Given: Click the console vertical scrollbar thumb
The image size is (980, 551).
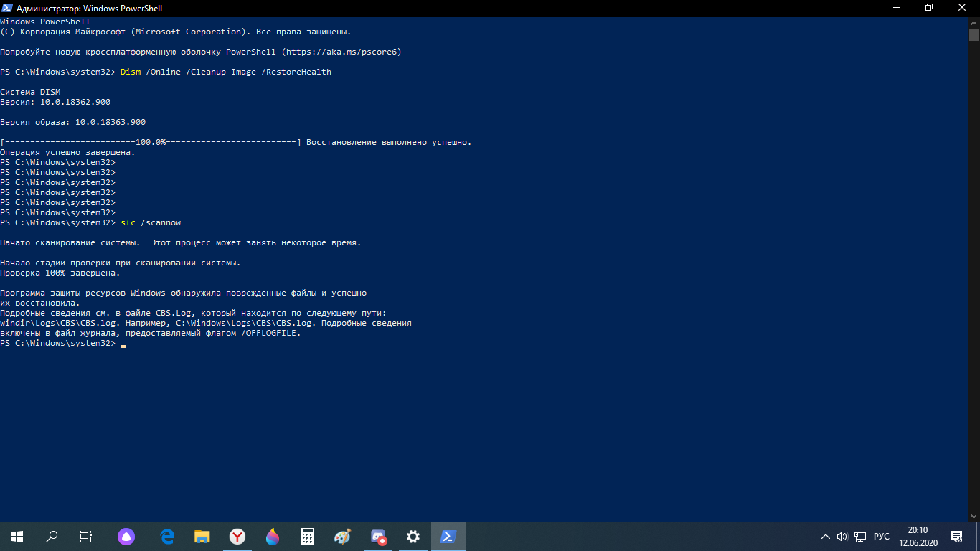Looking at the screenshot, I should click(x=974, y=35).
